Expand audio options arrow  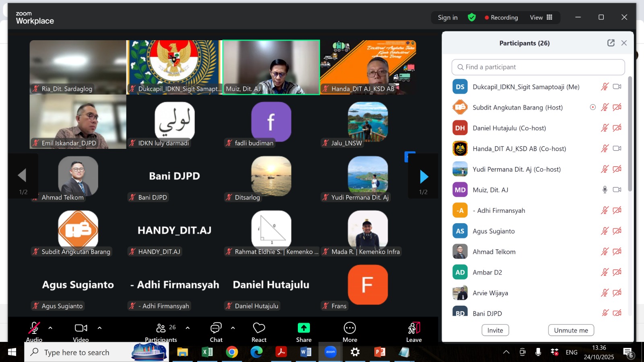click(50, 328)
